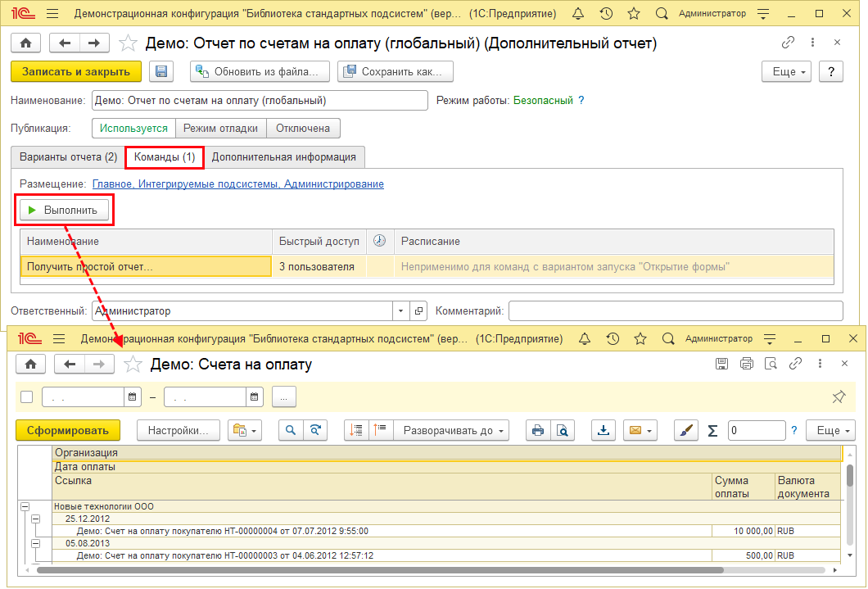Pin settings panel pushpin icon

(x=839, y=396)
